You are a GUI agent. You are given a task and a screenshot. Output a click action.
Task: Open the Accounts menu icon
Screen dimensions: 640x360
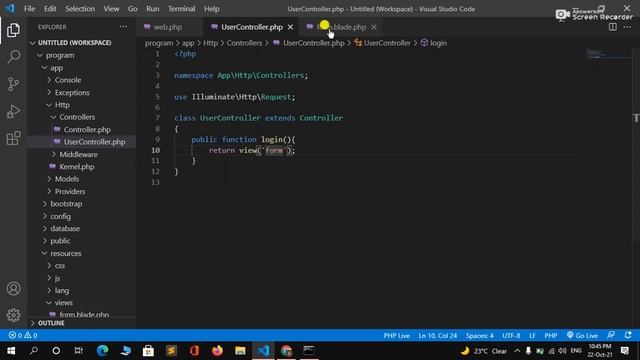point(13,289)
